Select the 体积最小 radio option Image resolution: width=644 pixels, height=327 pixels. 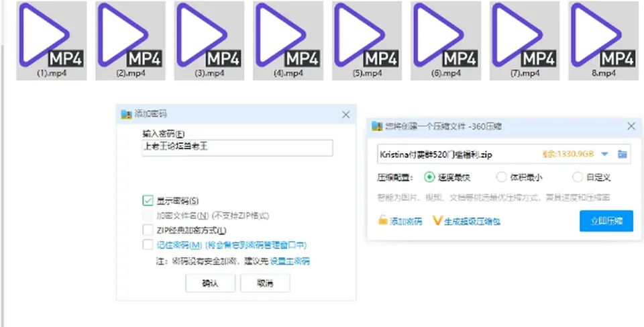pyautogui.click(x=502, y=177)
